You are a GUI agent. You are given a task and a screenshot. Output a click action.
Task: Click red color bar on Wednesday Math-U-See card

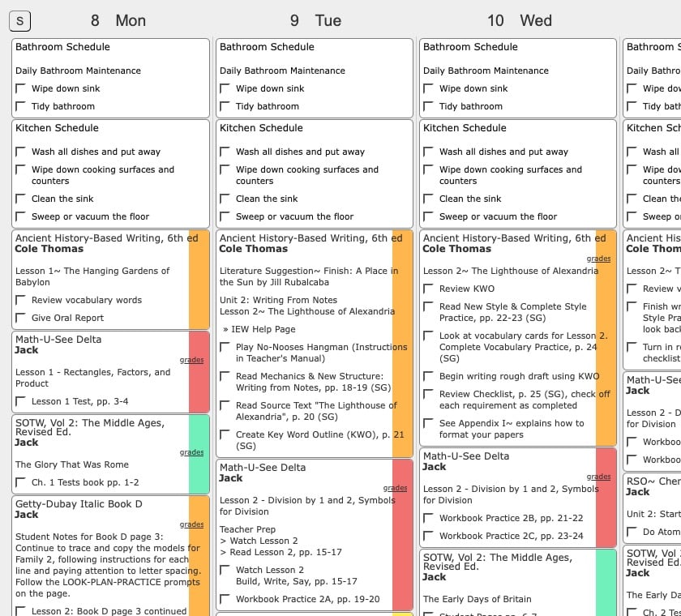606,498
